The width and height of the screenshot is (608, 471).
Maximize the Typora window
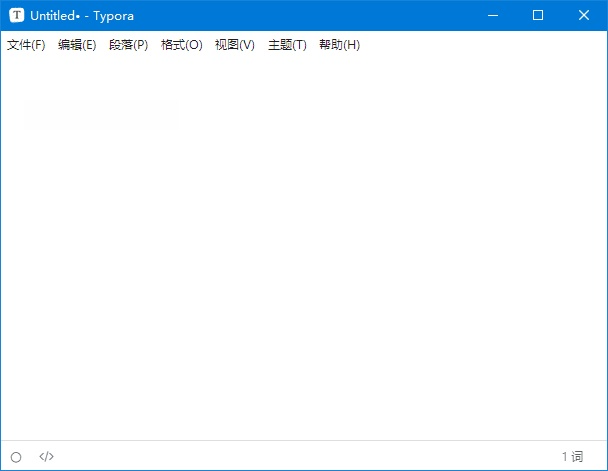538,15
